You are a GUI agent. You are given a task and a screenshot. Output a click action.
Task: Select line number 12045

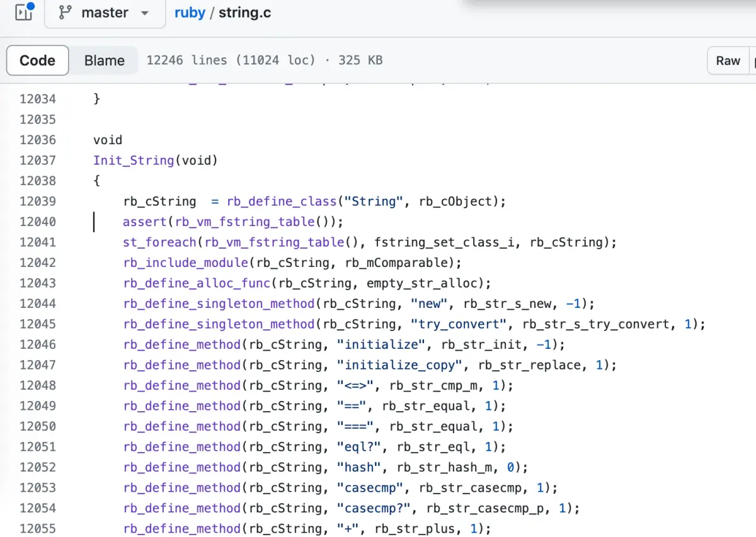[x=38, y=324]
